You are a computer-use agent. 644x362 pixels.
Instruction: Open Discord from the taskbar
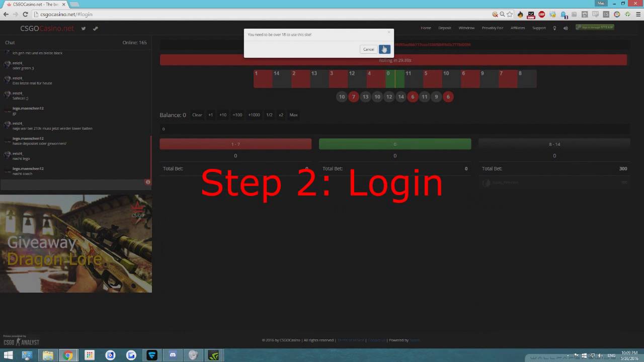173,355
